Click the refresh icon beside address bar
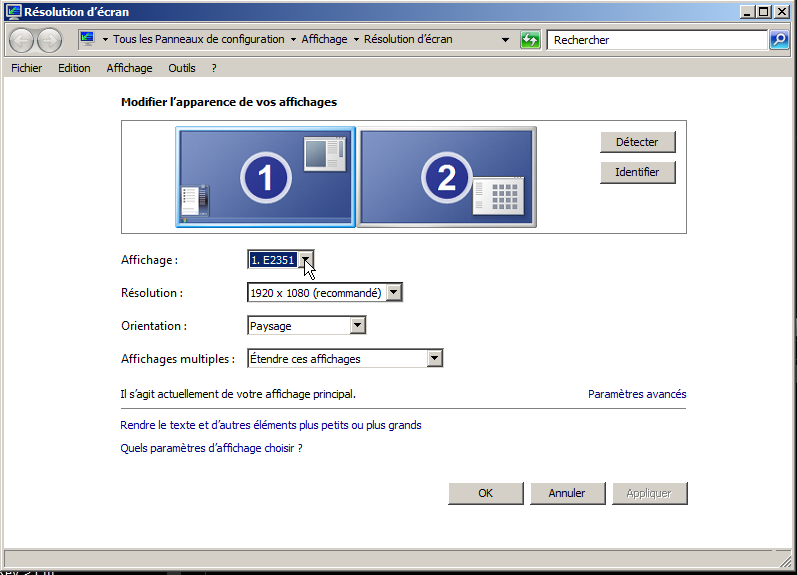This screenshot has height=575, width=797. pos(531,40)
